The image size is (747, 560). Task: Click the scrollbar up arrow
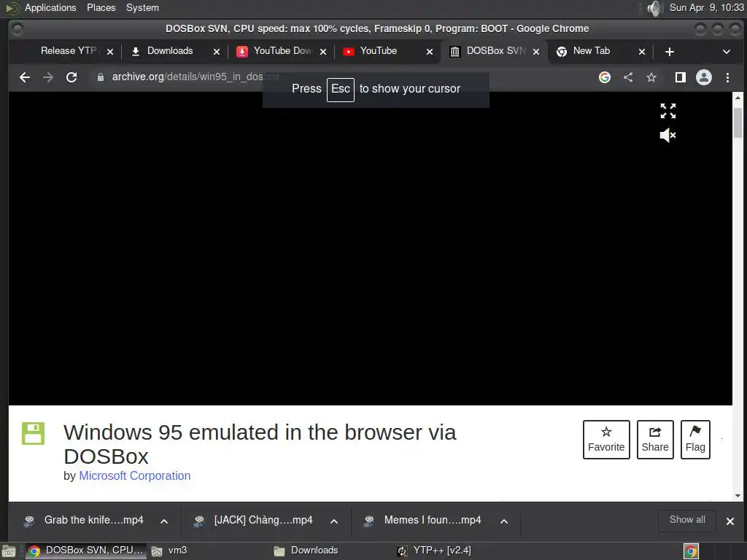(738, 97)
